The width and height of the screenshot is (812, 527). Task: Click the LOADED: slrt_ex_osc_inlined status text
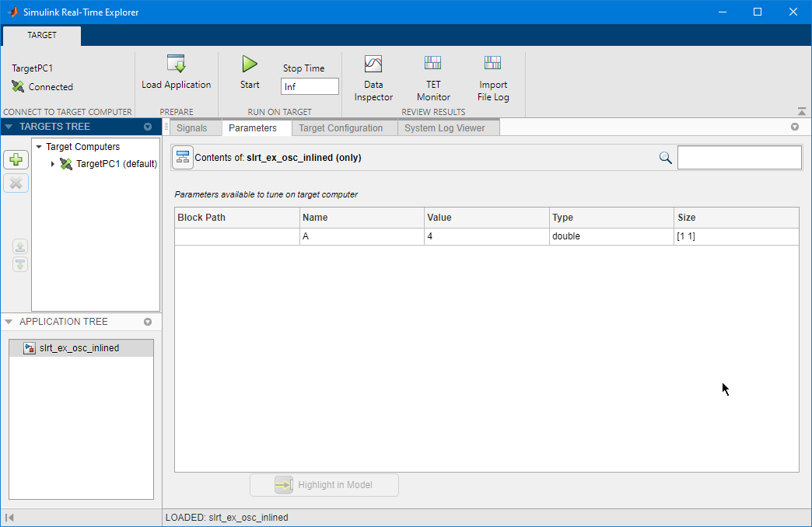pos(227,517)
